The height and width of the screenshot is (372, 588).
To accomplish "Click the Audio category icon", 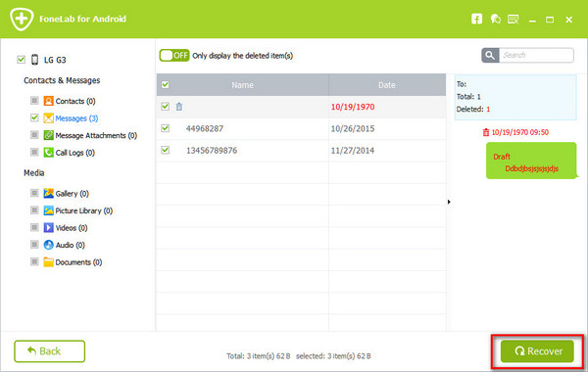I will click(x=48, y=245).
